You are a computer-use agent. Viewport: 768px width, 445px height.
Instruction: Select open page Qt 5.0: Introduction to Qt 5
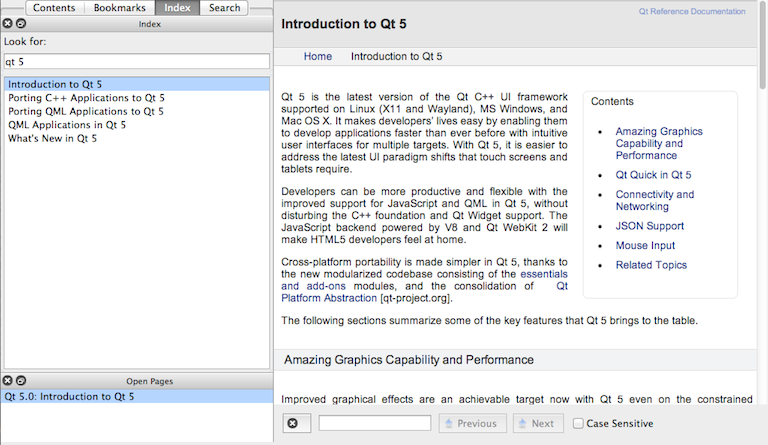click(137, 397)
